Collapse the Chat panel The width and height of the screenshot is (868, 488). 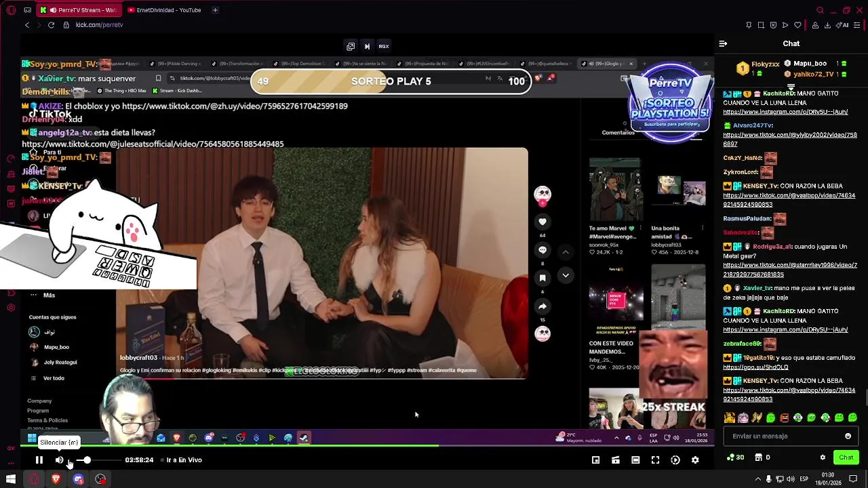coord(723,43)
